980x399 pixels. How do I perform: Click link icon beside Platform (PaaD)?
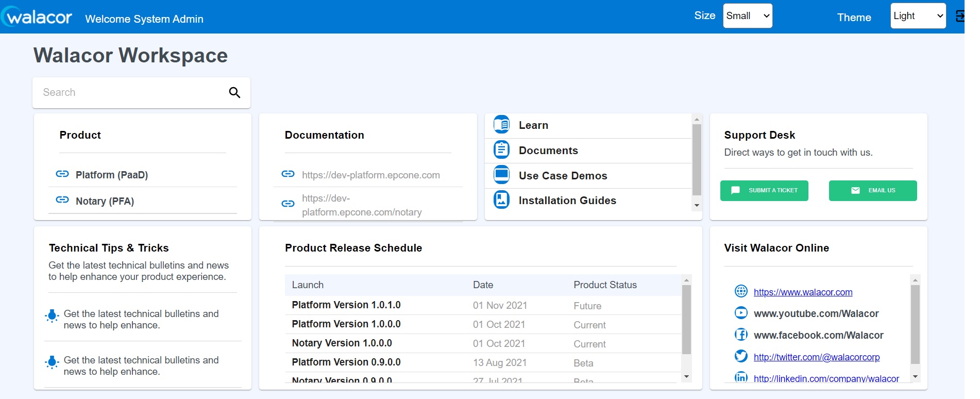click(62, 174)
